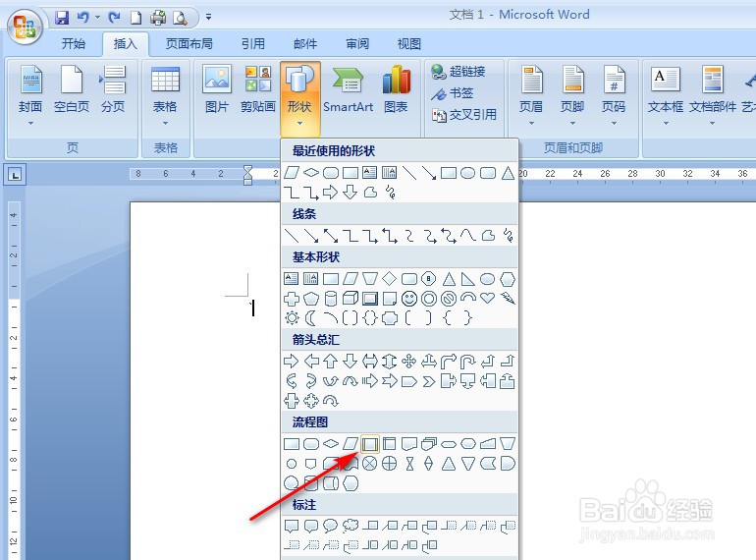Select the cube shape in 基本形状
Screen dimensions: 756x560
click(351, 299)
